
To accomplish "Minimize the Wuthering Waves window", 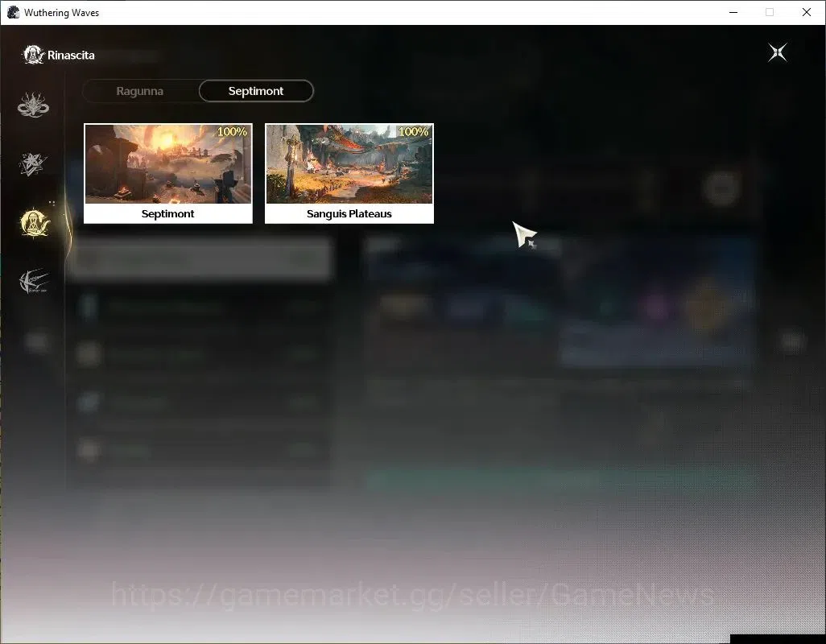I will 733,12.
